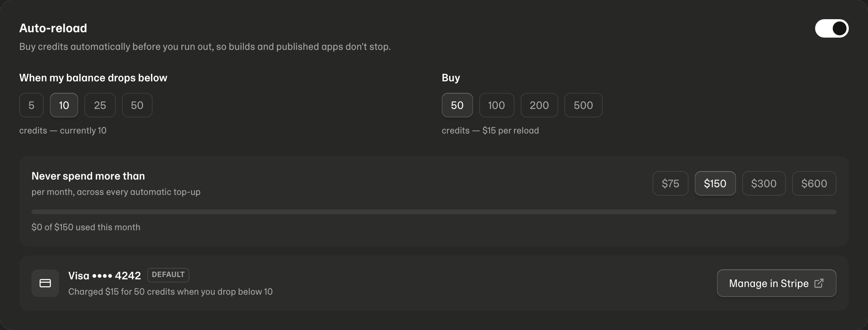Pick the $600 monthly spend limit
This screenshot has height=330, width=868.
pyautogui.click(x=814, y=183)
